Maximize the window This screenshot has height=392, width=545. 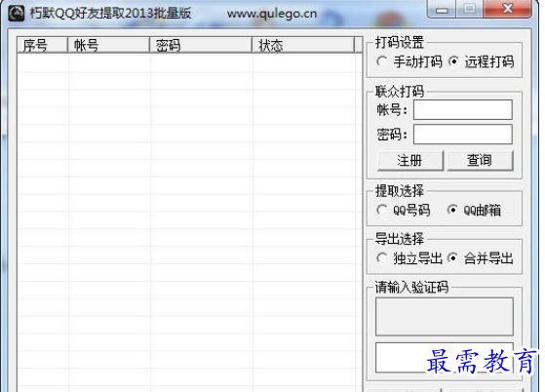469,9
